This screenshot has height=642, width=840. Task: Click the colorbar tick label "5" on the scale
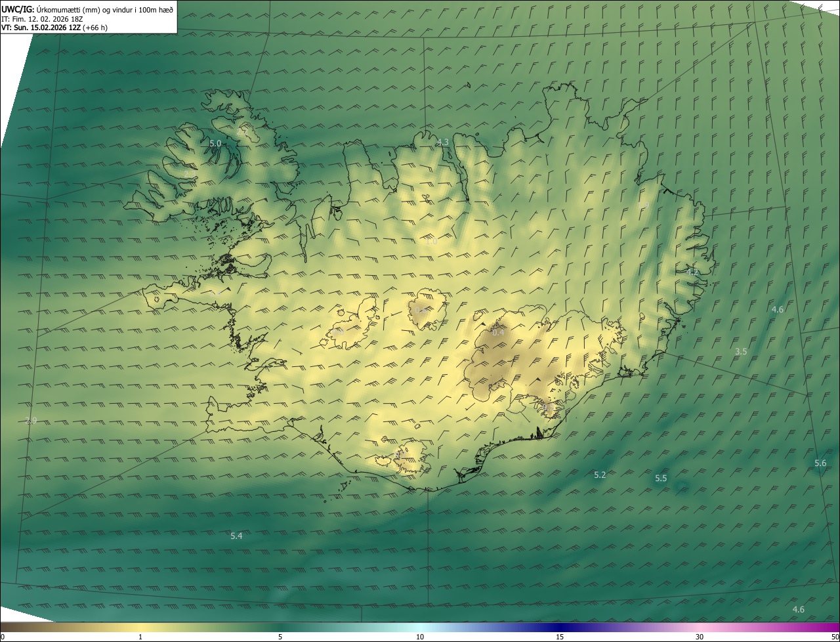pyautogui.click(x=280, y=637)
